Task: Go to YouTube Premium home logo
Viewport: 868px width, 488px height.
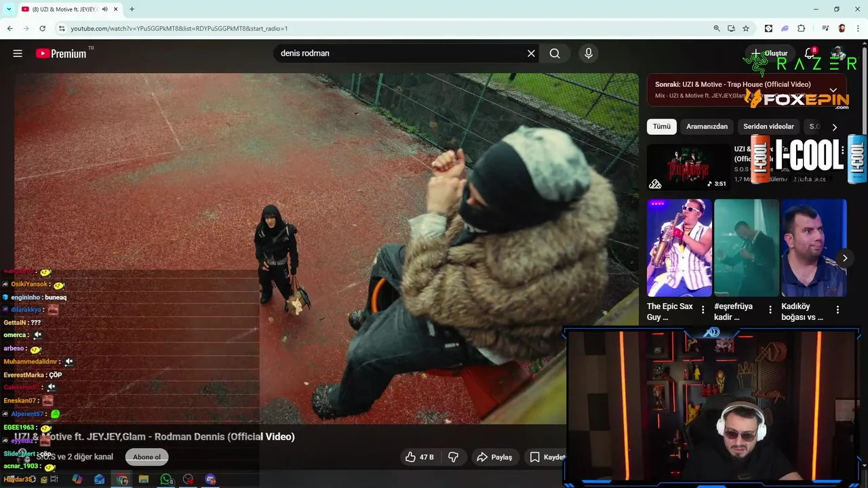Action: [x=61, y=54]
